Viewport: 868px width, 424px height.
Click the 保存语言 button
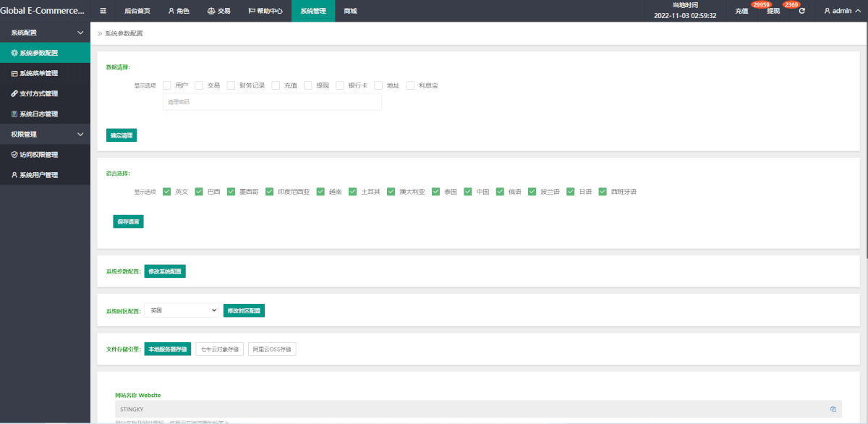(128, 222)
